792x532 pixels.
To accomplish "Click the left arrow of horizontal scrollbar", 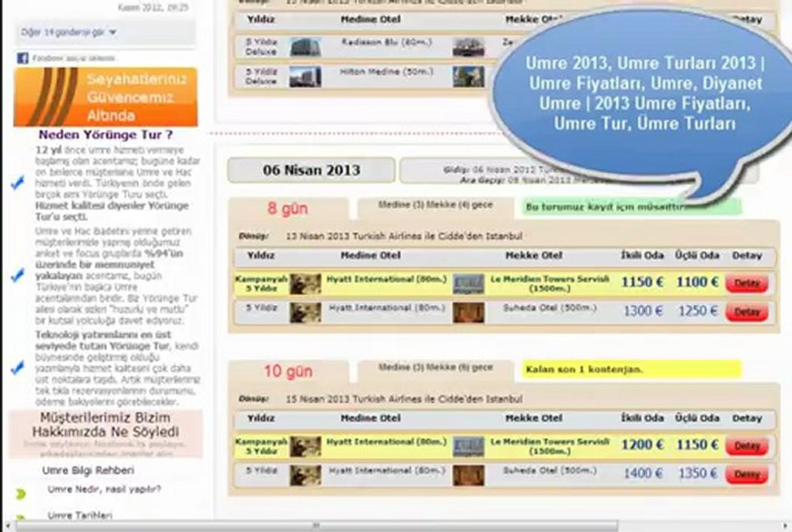I will (7, 526).
